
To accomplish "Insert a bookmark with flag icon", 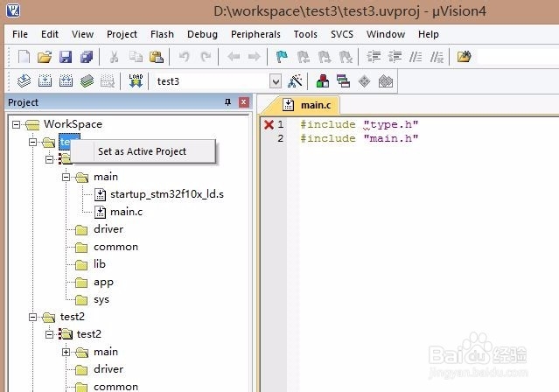I will pos(282,56).
